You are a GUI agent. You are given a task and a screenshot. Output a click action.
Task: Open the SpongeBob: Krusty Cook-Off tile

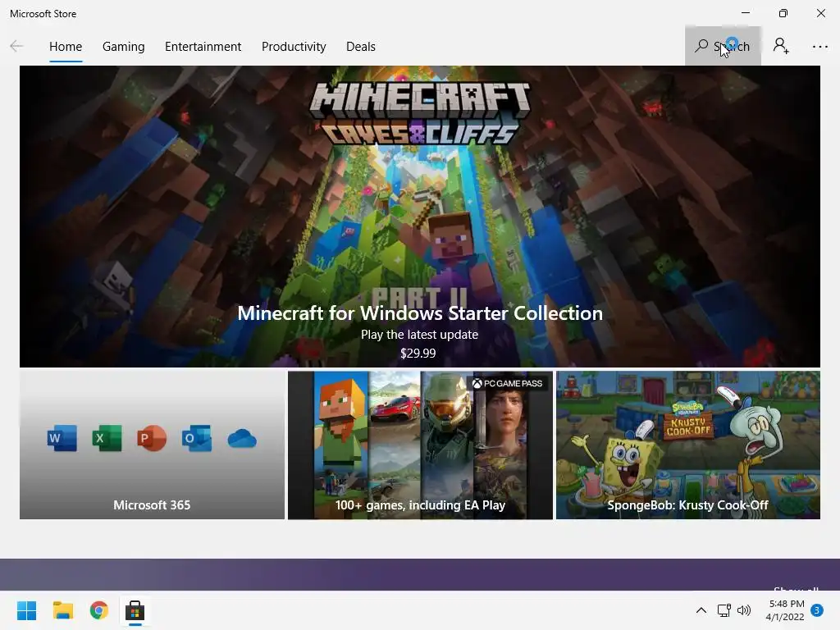point(688,445)
